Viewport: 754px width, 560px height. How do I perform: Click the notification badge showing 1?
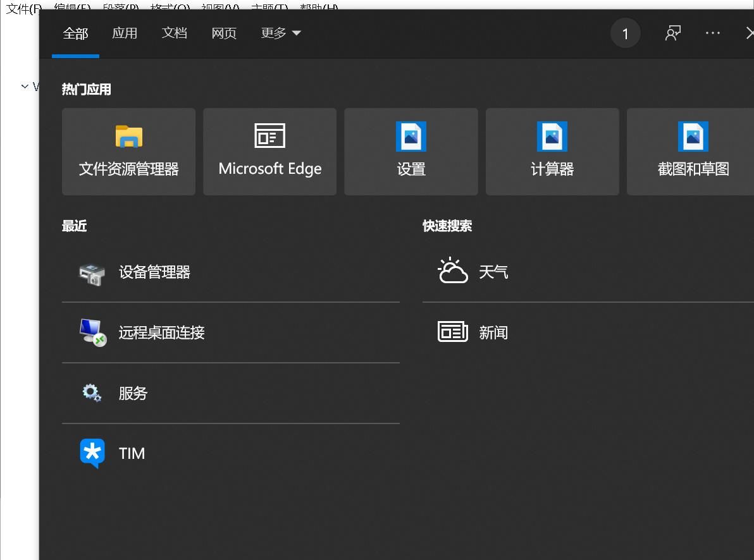pyautogui.click(x=625, y=33)
